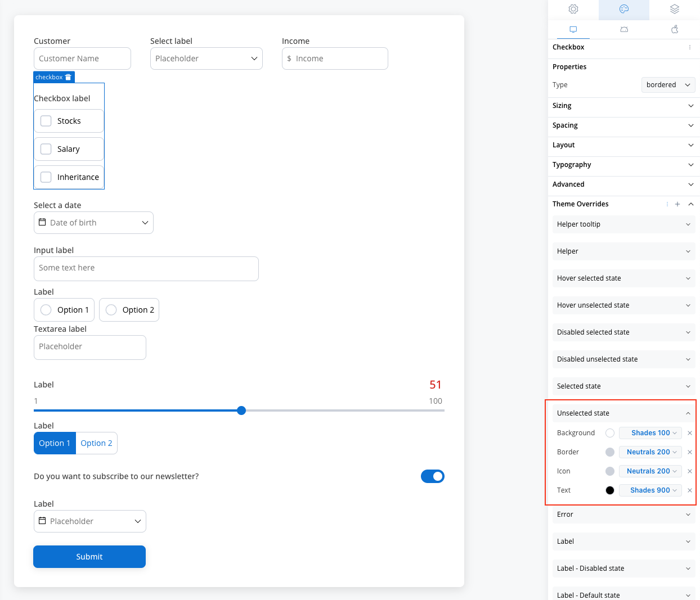Check the Inheritance checkbox
This screenshot has width=700, height=600.
(x=46, y=177)
